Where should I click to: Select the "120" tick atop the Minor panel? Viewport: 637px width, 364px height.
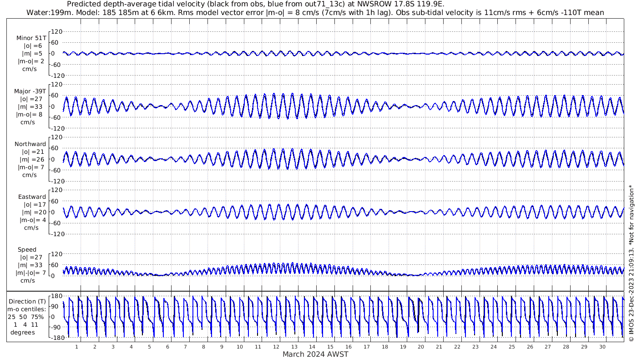pyautogui.click(x=56, y=31)
